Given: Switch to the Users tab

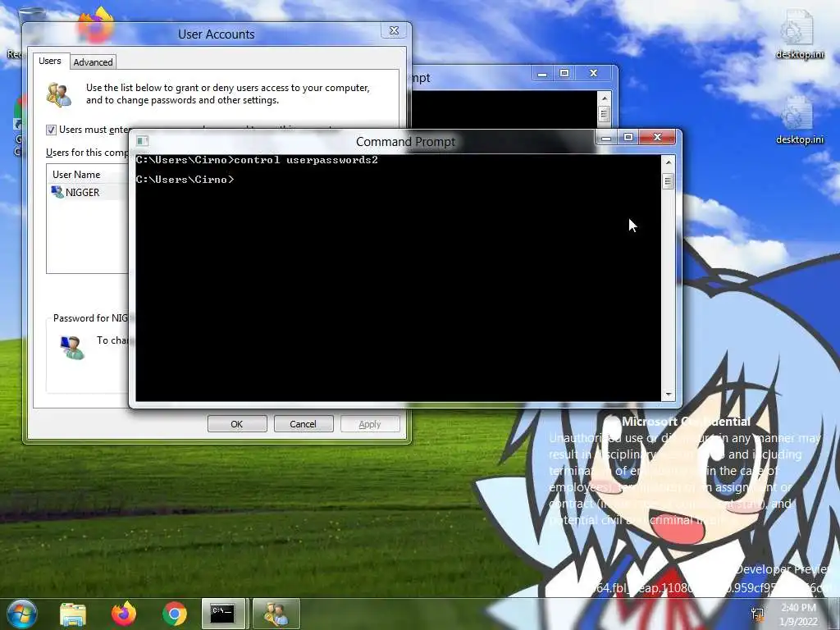Looking at the screenshot, I should pyautogui.click(x=50, y=61).
